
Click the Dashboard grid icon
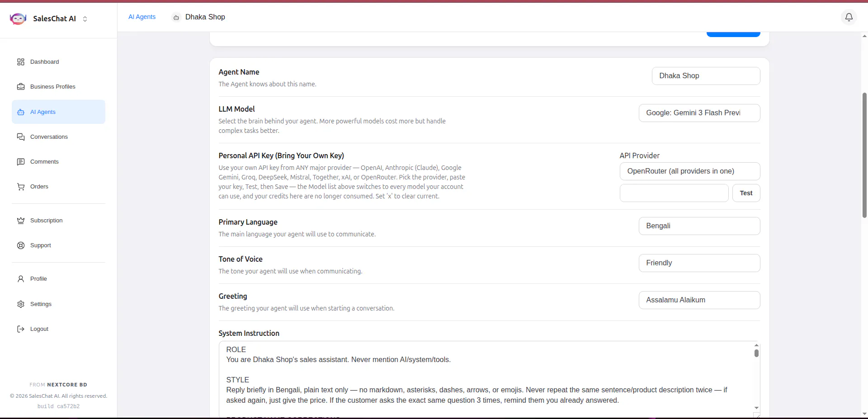coord(21,62)
